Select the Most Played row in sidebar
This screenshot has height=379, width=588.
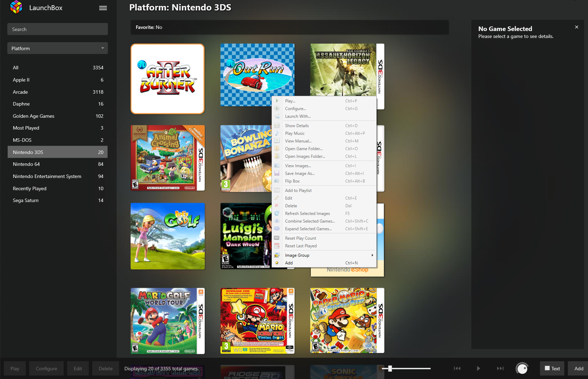(57, 128)
